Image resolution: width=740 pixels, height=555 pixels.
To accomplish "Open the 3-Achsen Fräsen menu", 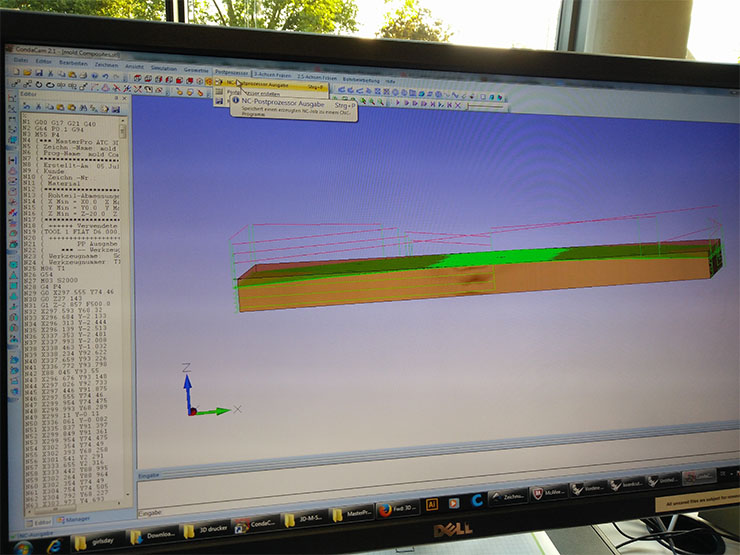I will tap(272, 75).
